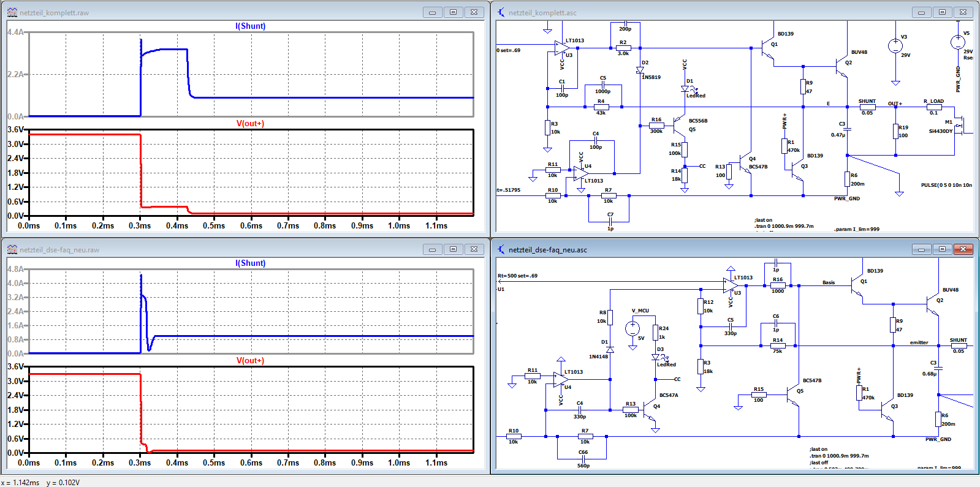Click the .param I_lim=999 directive in netzteil_komplett.asc
Screen dimensions: 980x487
[x=856, y=229]
